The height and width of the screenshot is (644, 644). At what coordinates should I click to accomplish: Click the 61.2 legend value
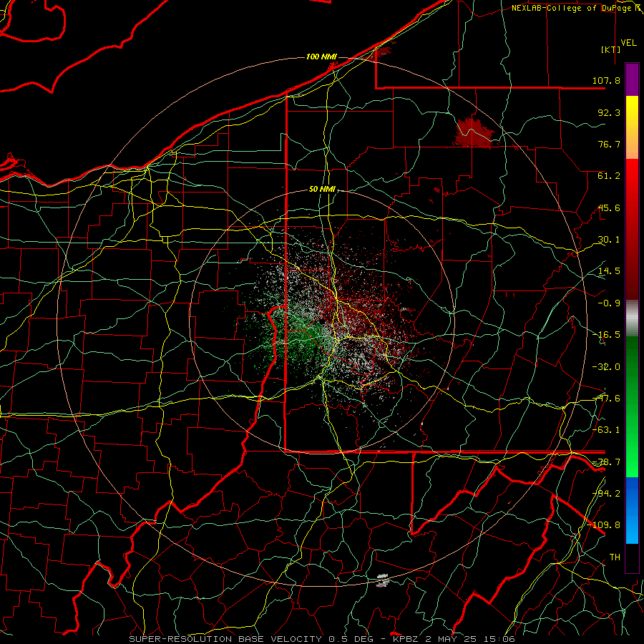[x=609, y=176]
